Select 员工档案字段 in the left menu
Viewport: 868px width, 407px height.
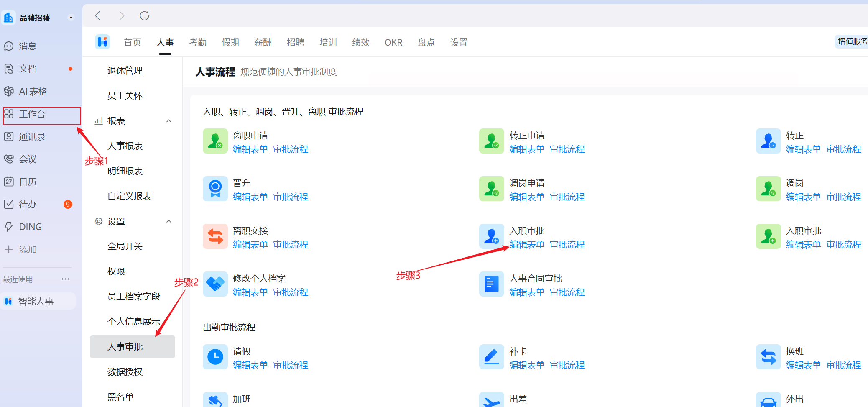click(x=134, y=297)
